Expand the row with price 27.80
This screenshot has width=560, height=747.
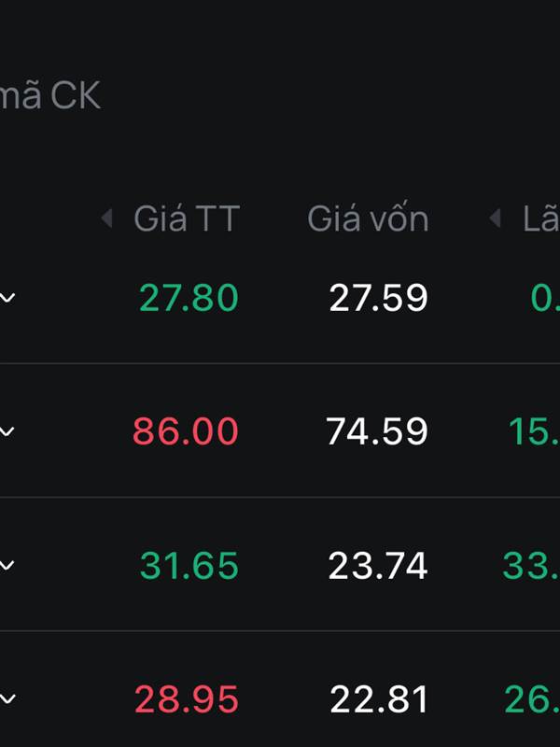click(x=7, y=298)
